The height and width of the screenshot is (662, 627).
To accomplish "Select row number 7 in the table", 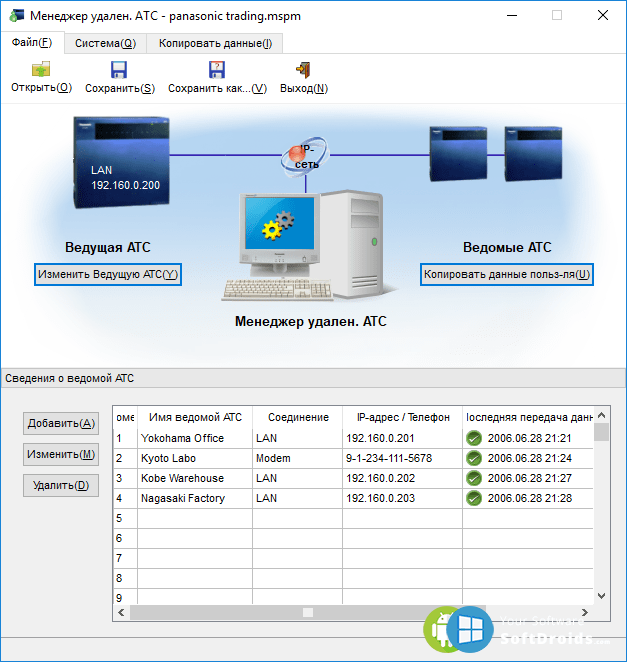I will 125,558.
